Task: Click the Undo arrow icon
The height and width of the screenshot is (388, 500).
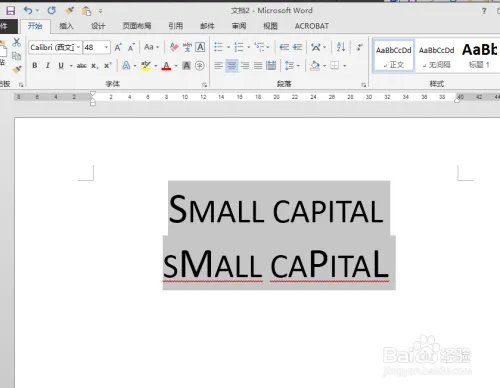Action: point(28,11)
